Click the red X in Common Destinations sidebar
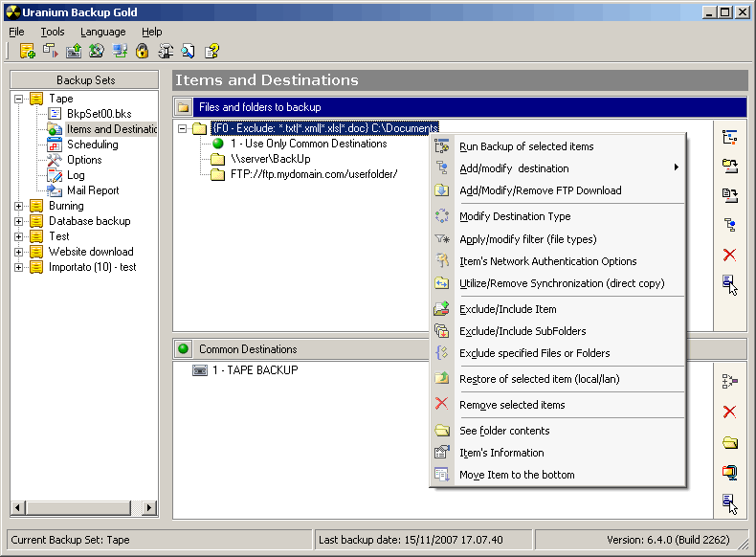 coord(729,412)
